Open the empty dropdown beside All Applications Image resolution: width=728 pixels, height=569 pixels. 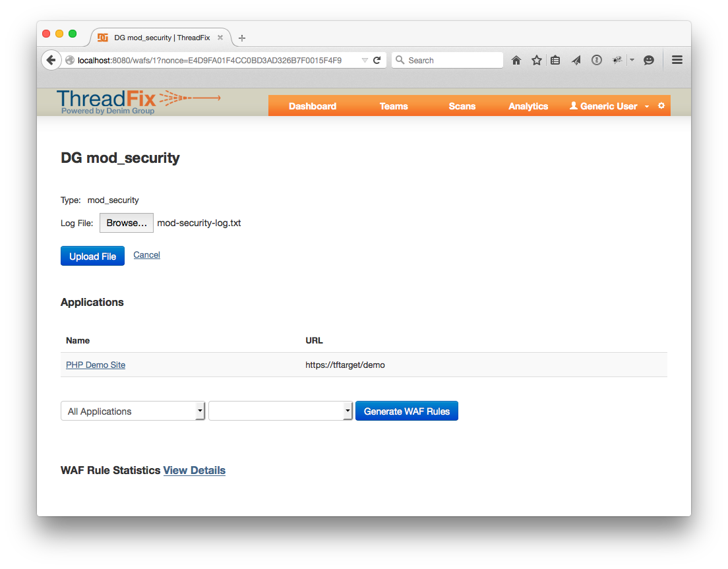tap(280, 411)
